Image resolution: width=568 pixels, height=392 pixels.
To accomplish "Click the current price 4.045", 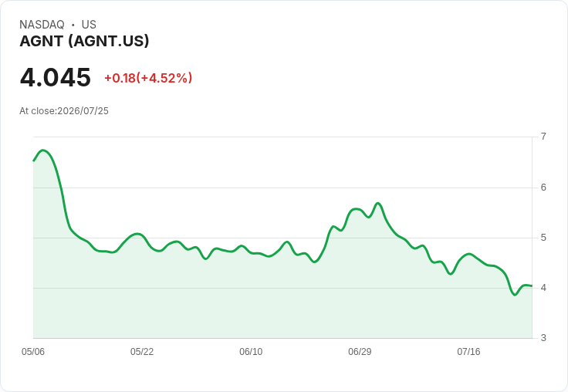I will pos(56,77).
